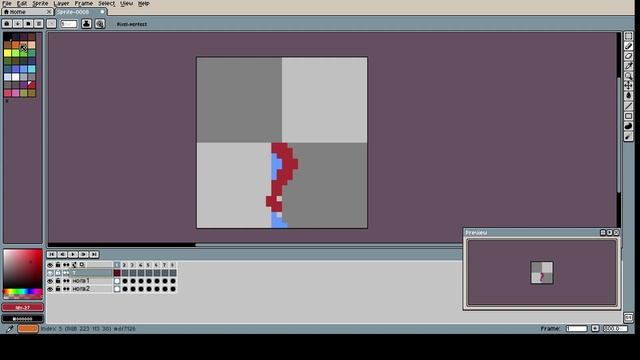Screen dimensions: 640x360
Task: Lock the нога2 layer
Action: 58,289
